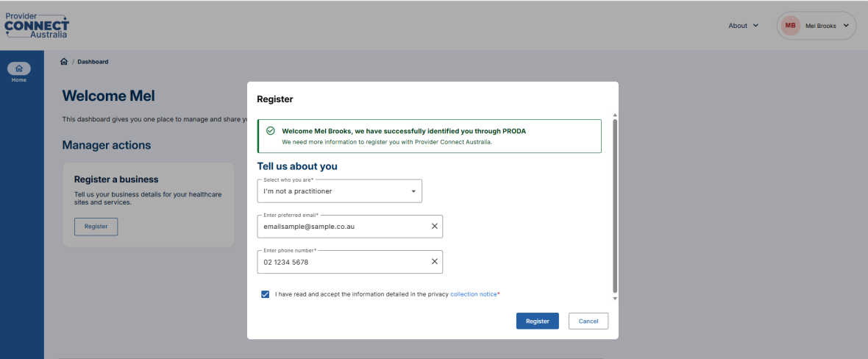Click into the phone number field
The width and height of the screenshot is (868, 359).
(350, 261)
